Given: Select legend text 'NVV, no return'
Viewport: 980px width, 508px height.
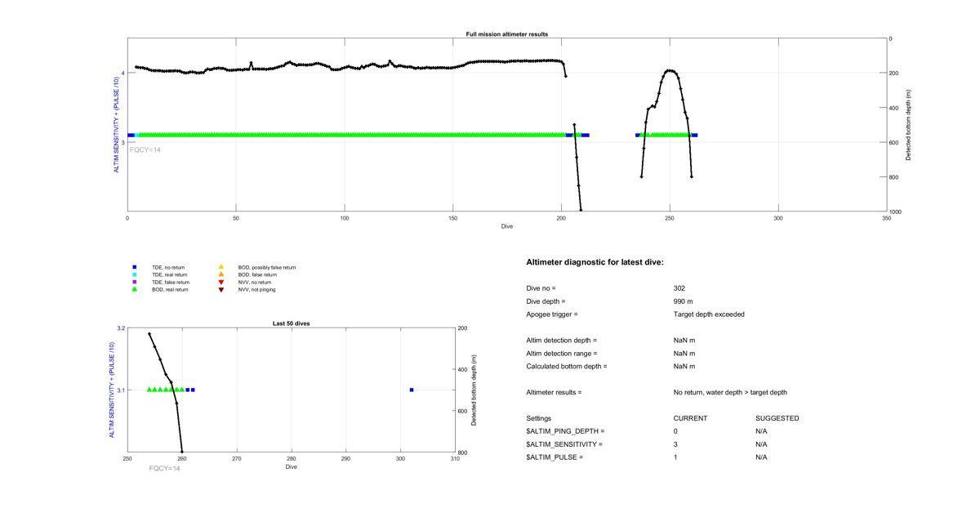Looking at the screenshot, I should click(x=254, y=283).
